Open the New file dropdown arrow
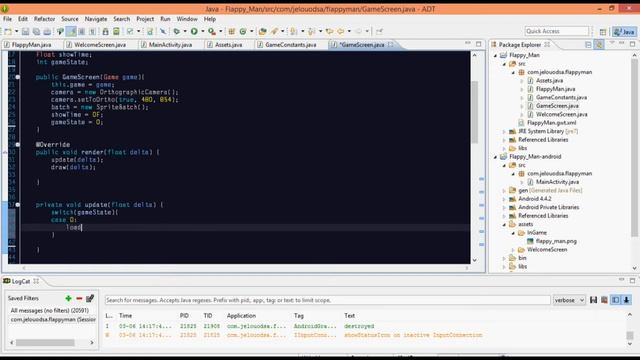640x360 pixels. coord(16,31)
